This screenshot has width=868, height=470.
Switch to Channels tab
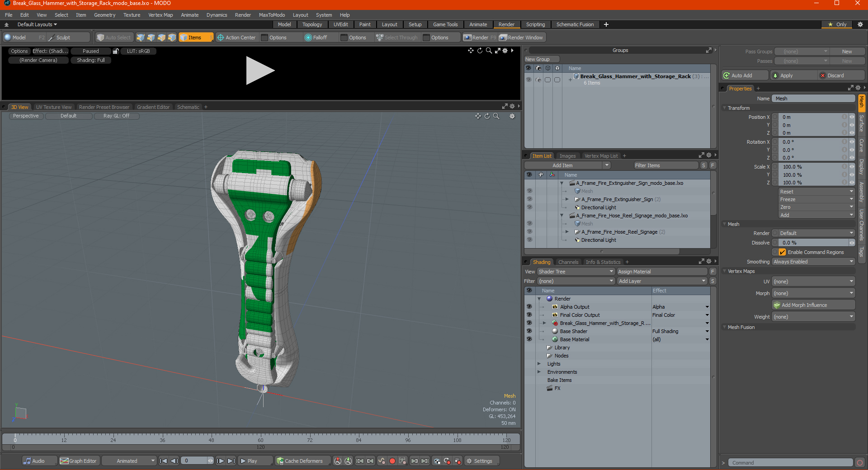(568, 262)
